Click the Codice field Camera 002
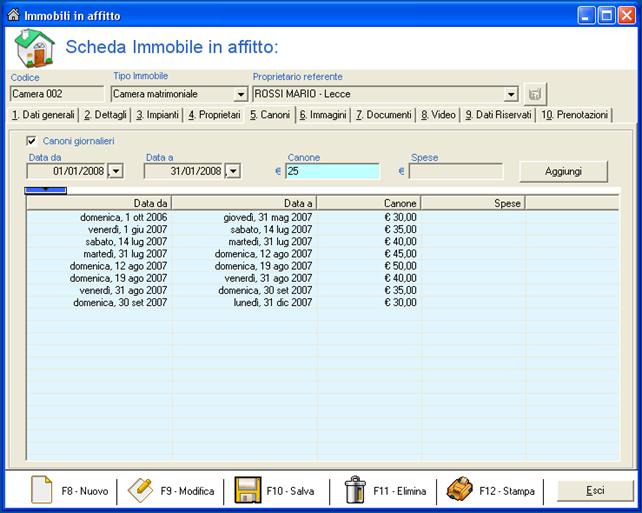Viewport: 642px width, 513px height. (x=57, y=94)
